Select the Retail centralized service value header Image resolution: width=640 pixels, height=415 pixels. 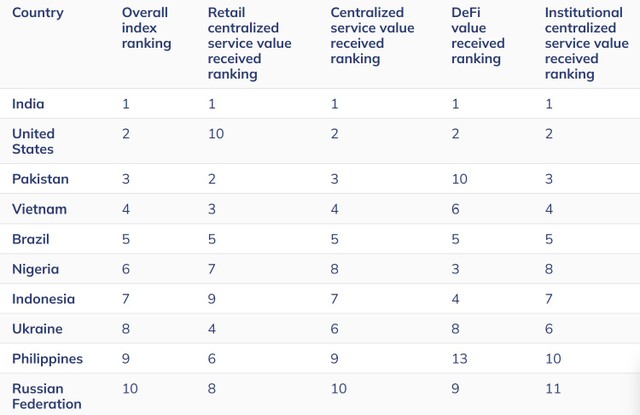[x=243, y=43]
